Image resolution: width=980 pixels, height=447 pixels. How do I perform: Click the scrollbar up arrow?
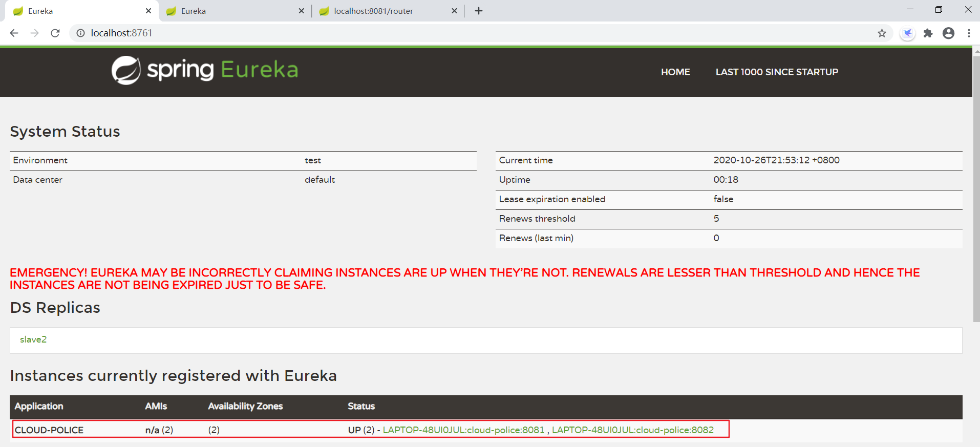click(x=976, y=51)
